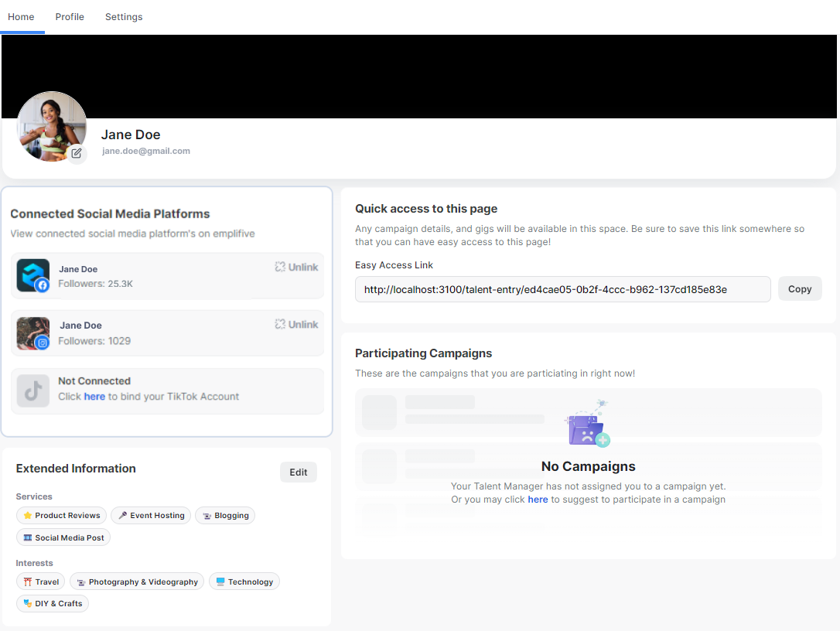Switch to the Profile tab

tap(70, 17)
